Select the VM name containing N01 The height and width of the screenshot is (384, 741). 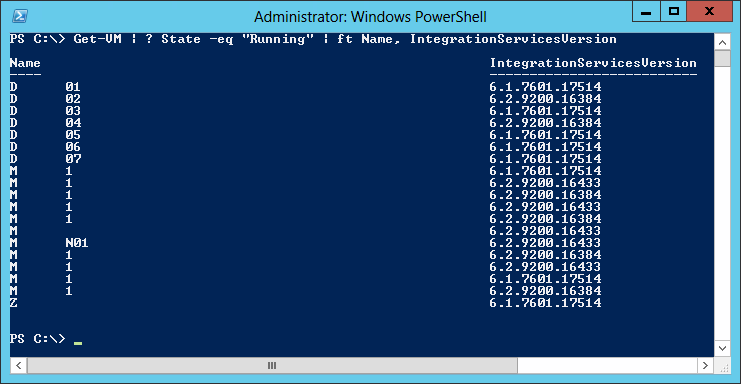point(49,243)
